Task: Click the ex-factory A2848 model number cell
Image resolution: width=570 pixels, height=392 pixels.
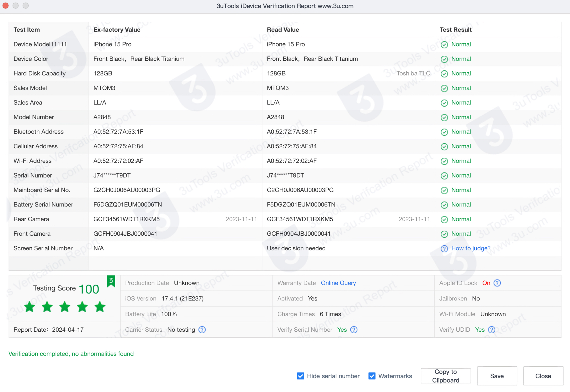Action: (102, 117)
